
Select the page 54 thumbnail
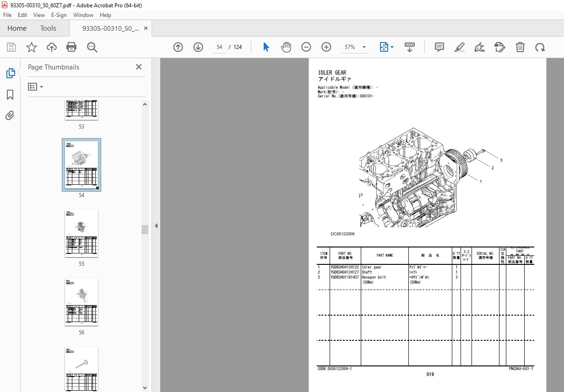click(x=81, y=165)
